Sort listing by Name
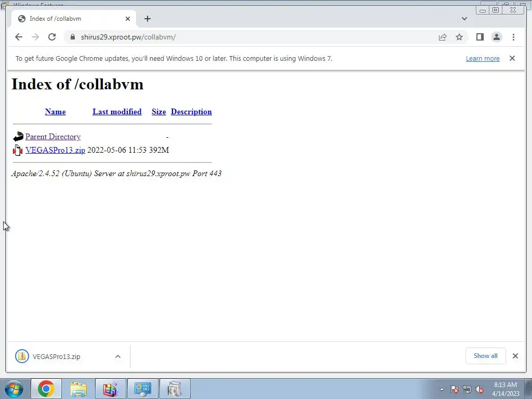Viewport: 532px width, 399px height. [x=55, y=112]
